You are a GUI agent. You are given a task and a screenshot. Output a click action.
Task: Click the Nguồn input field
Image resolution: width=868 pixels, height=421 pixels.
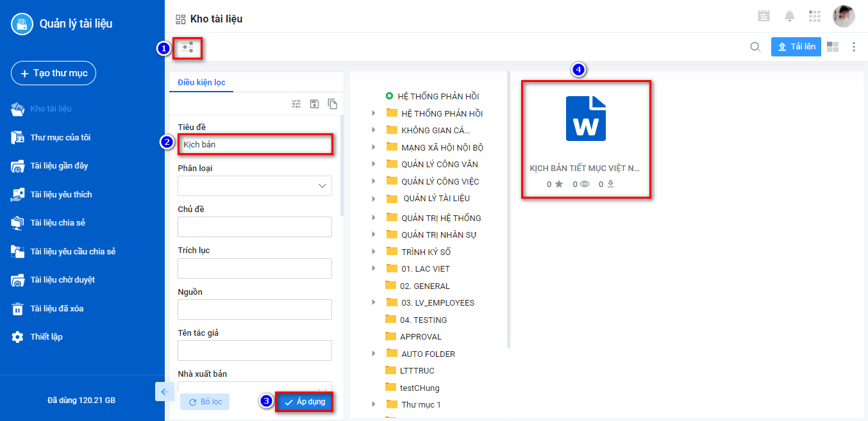(255, 310)
